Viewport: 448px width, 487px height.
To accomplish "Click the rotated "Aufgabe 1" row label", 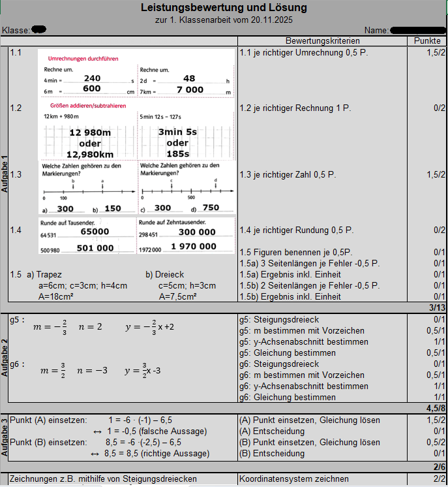I will [x=5, y=174].
